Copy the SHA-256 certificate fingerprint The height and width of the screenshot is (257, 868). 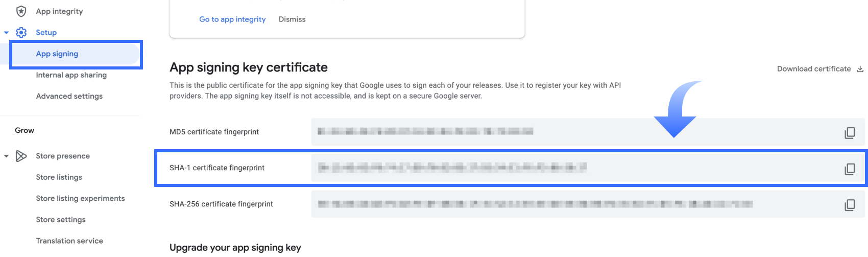850,205
